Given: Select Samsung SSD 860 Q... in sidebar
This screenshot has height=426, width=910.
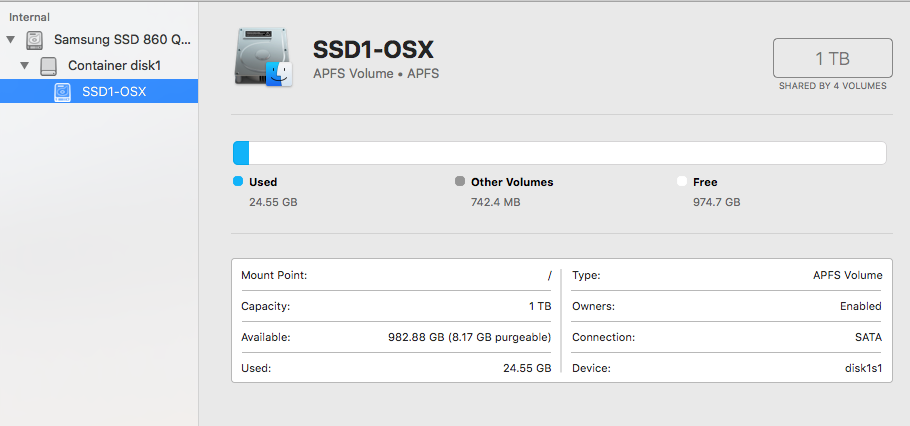Looking at the screenshot, I should pos(122,39).
